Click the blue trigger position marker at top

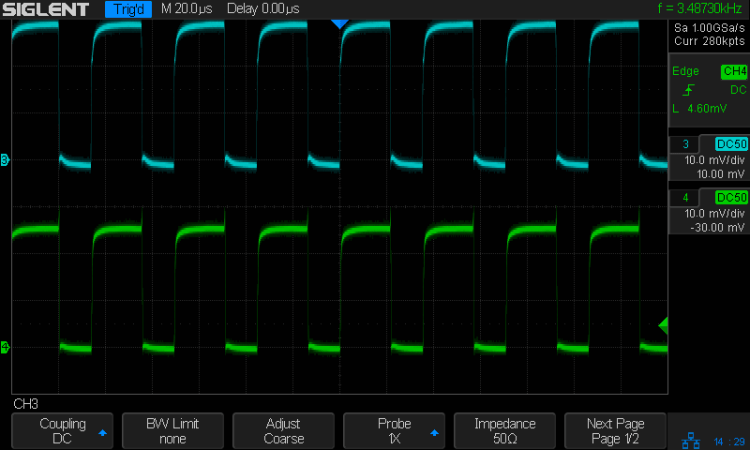click(x=340, y=23)
